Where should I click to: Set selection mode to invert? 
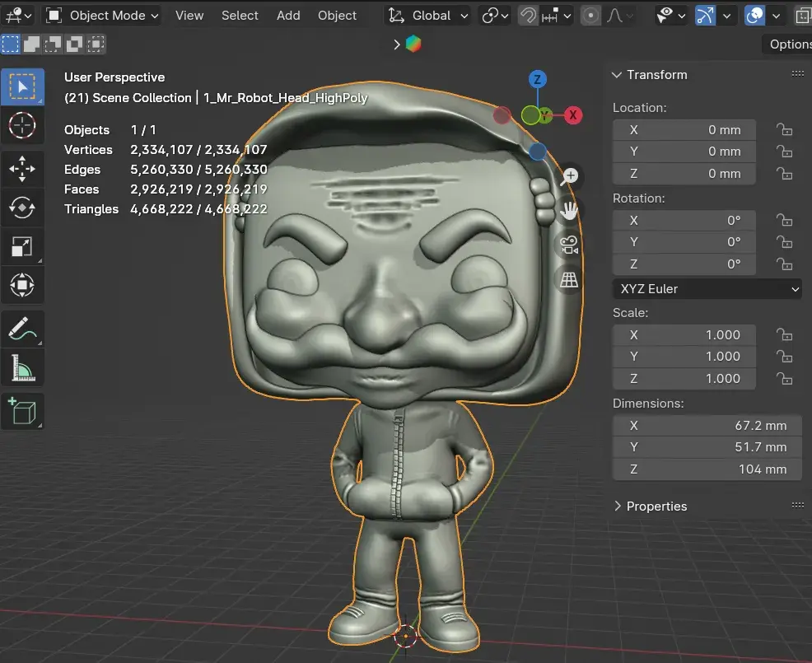(75, 44)
